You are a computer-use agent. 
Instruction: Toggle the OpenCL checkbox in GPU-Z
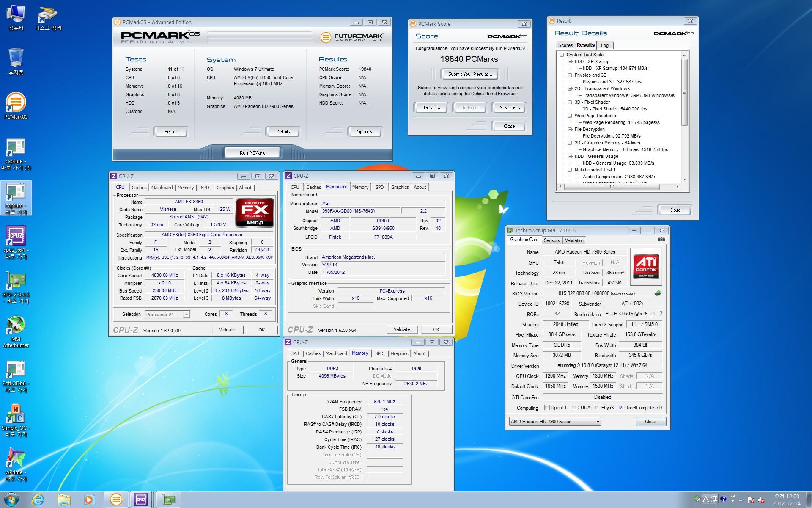(547, 408)
